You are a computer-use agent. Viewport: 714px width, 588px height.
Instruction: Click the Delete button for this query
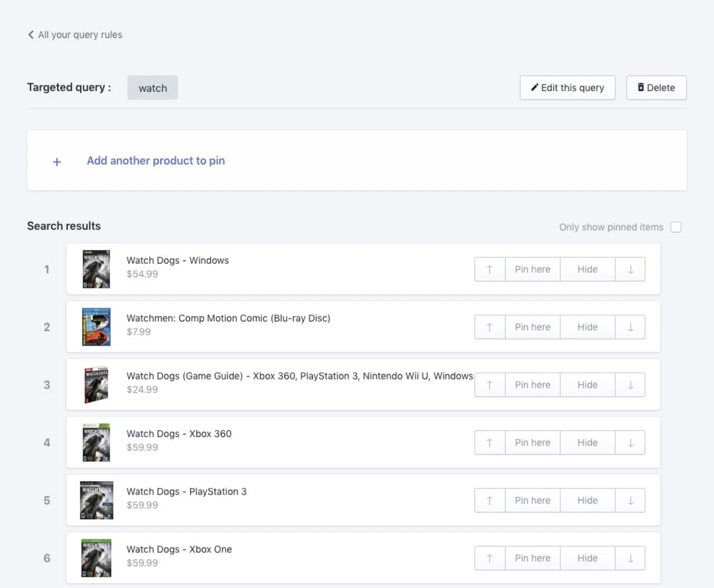click(x=656, y=87)
